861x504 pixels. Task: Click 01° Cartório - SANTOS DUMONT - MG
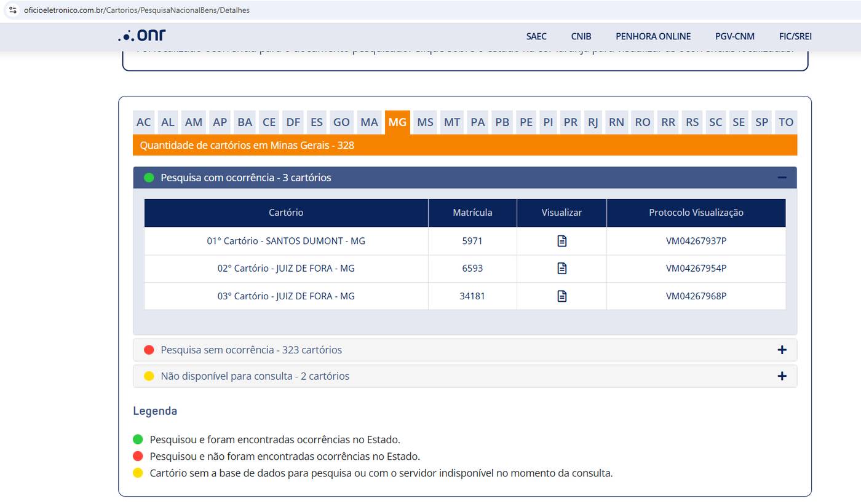point(286,241)
